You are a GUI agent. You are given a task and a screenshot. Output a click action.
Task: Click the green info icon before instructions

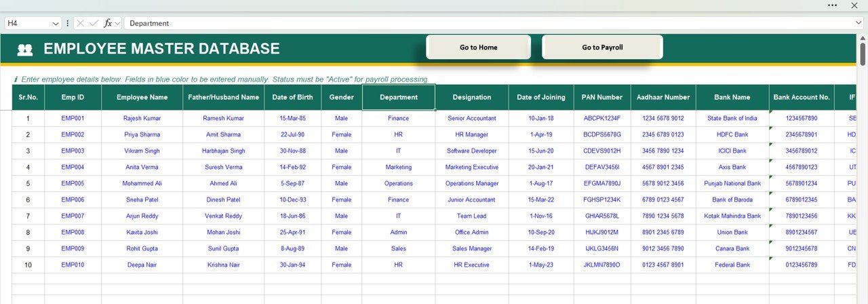click(16, 79)
